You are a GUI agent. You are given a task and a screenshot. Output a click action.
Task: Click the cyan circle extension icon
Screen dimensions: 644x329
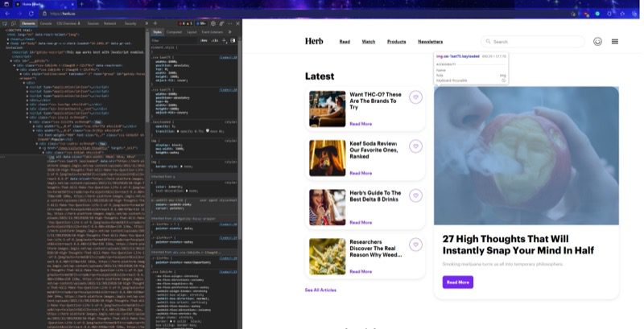[597, 14]
